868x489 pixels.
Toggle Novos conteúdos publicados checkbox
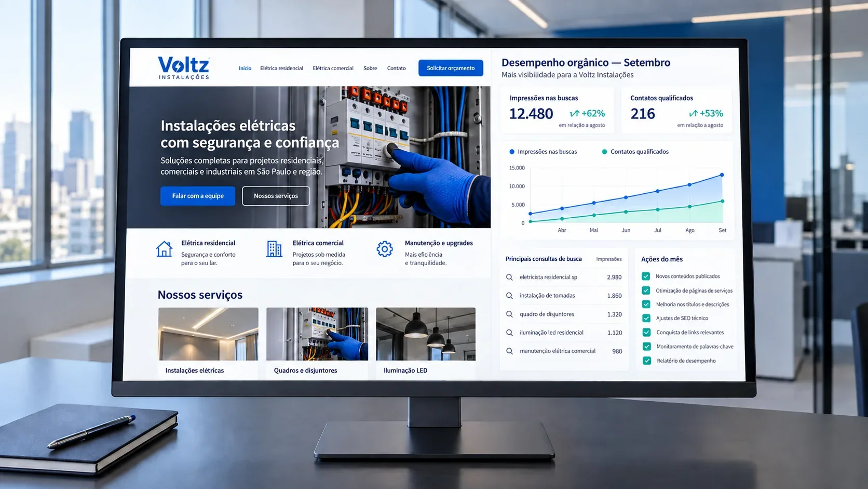[646, 276]
